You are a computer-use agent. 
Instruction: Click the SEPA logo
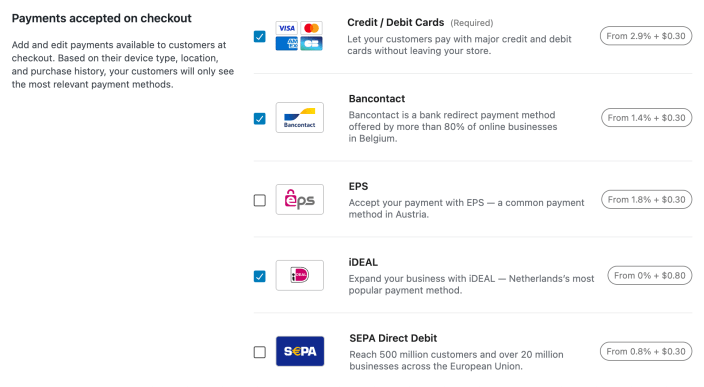pos(299,351)
